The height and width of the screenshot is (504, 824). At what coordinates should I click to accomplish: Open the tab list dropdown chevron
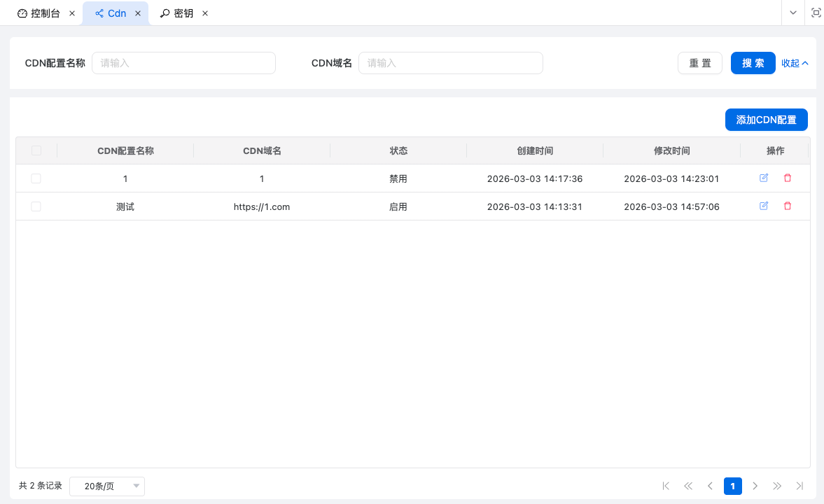coord(793,13)
